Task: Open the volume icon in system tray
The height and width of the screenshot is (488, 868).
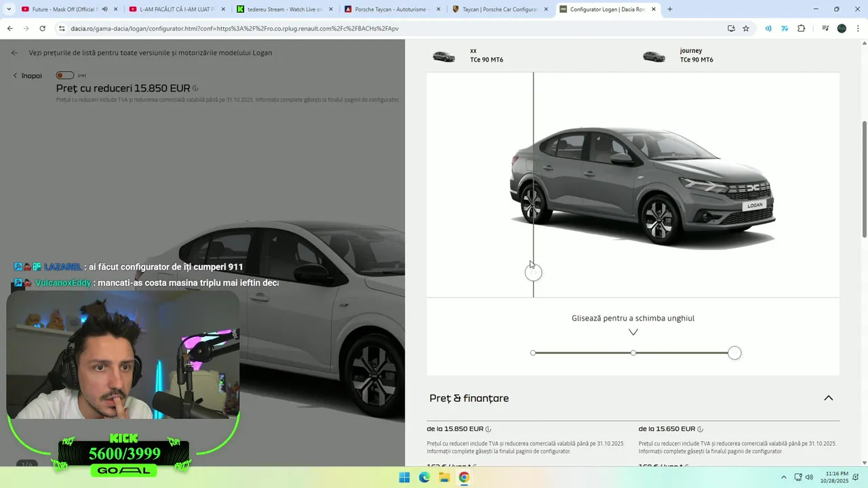Action: click(809, 477)
